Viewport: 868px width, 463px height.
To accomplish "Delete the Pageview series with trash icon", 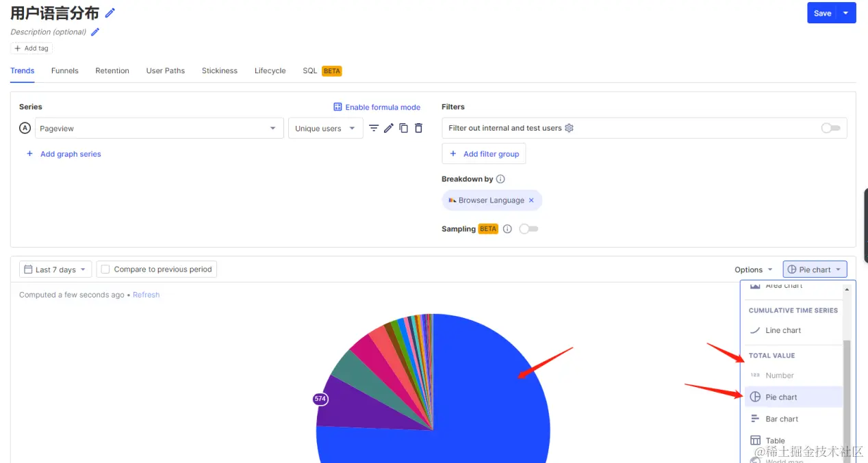I will [419, 128].
